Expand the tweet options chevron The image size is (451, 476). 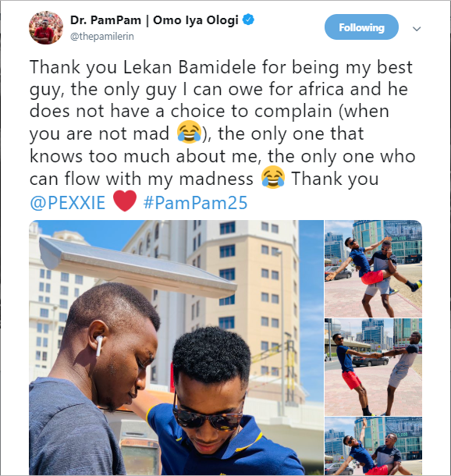(x=417, y=29)
